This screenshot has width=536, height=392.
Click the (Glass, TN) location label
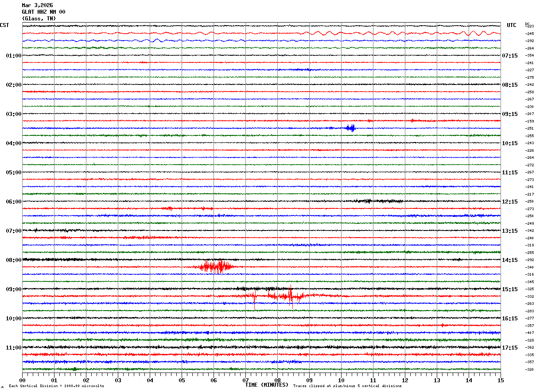(39, 19)
